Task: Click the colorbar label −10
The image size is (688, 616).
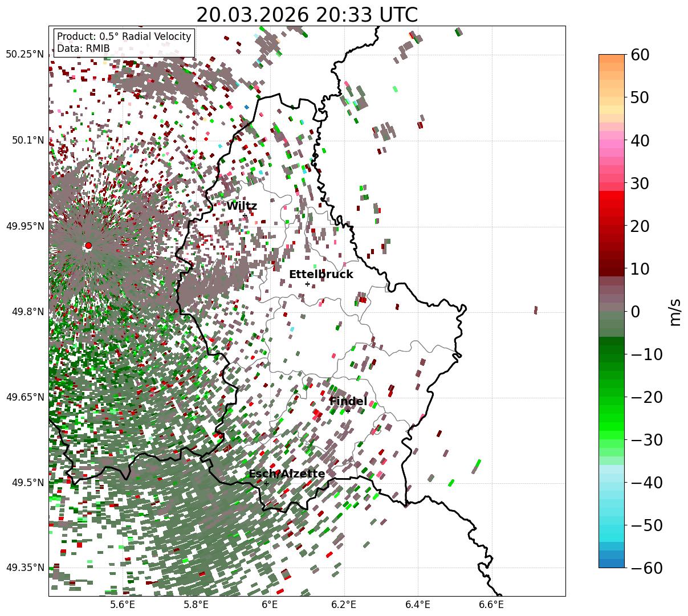Action: [646, 354]
